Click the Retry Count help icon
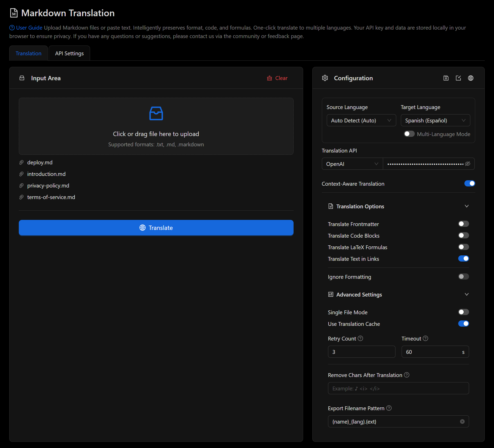Screen dimensions: 494x448 (360, 338)
